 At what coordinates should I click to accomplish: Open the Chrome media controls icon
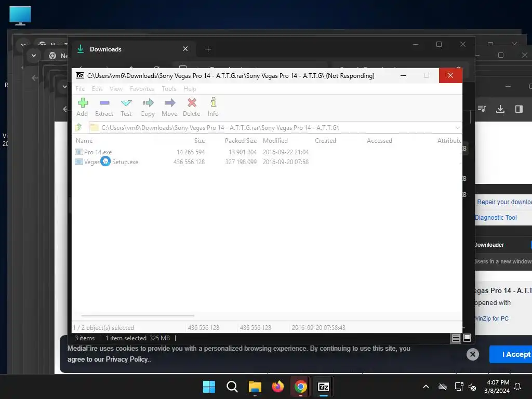(482, 109)
